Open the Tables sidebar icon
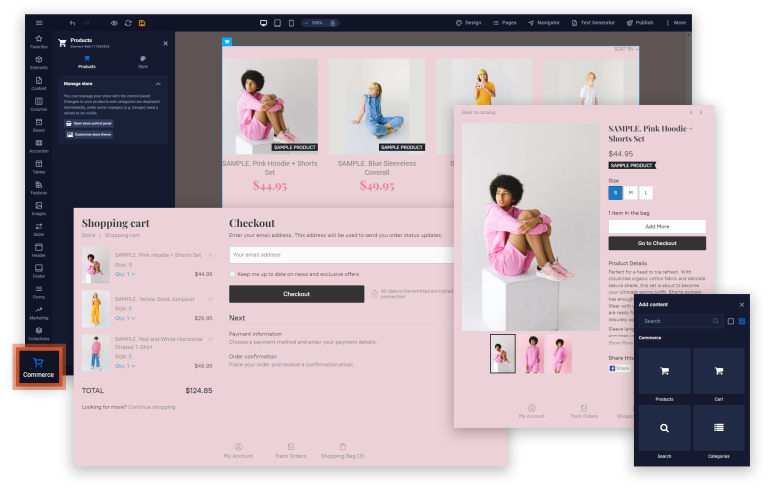 [39, 165]
